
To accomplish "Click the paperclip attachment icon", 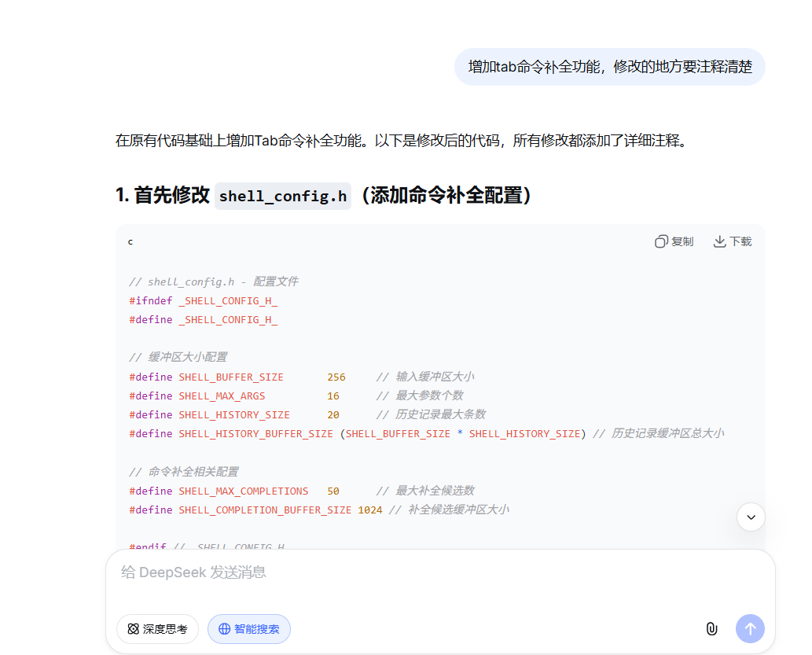I will 711,628.
